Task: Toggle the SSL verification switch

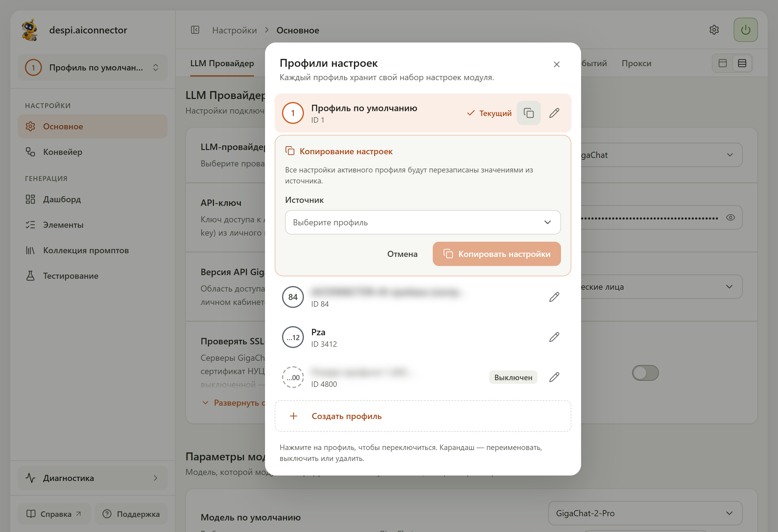Action: coord(645,373)
